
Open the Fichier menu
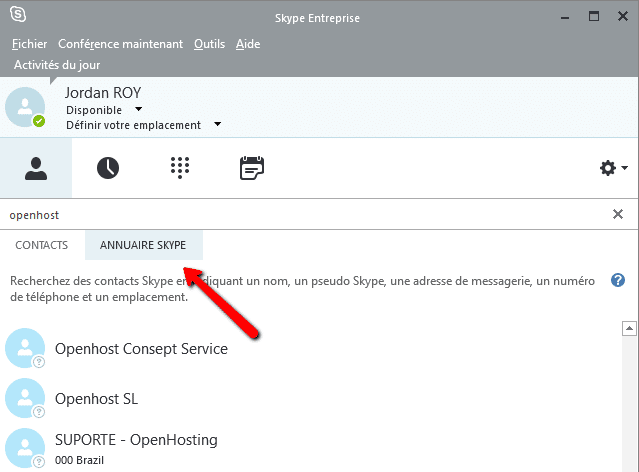pos(29,44)
